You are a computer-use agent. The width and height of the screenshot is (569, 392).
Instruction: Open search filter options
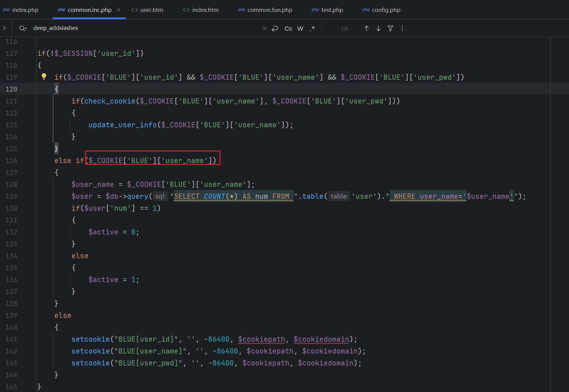pyautogui.click(x=390, y=28)
